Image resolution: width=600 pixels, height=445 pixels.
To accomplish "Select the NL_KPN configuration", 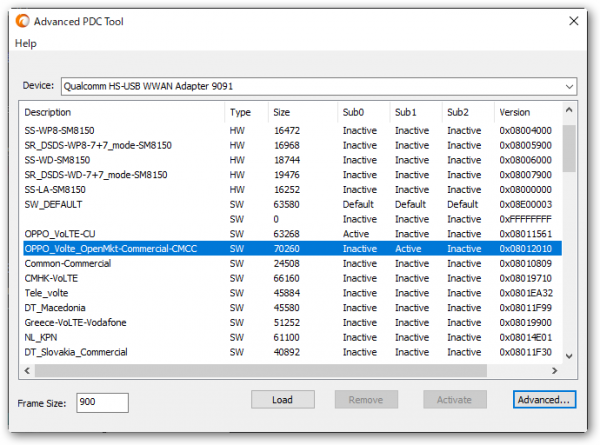I will (292, 337).
